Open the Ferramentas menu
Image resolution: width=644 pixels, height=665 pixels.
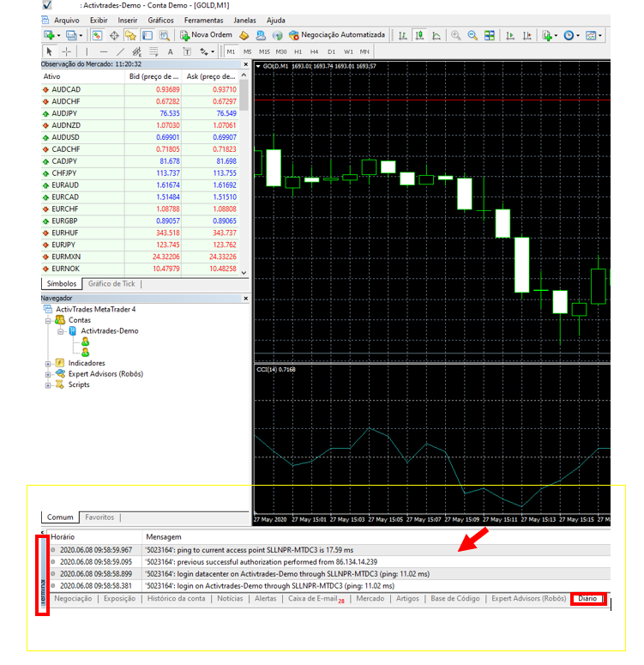coord(203,21)
